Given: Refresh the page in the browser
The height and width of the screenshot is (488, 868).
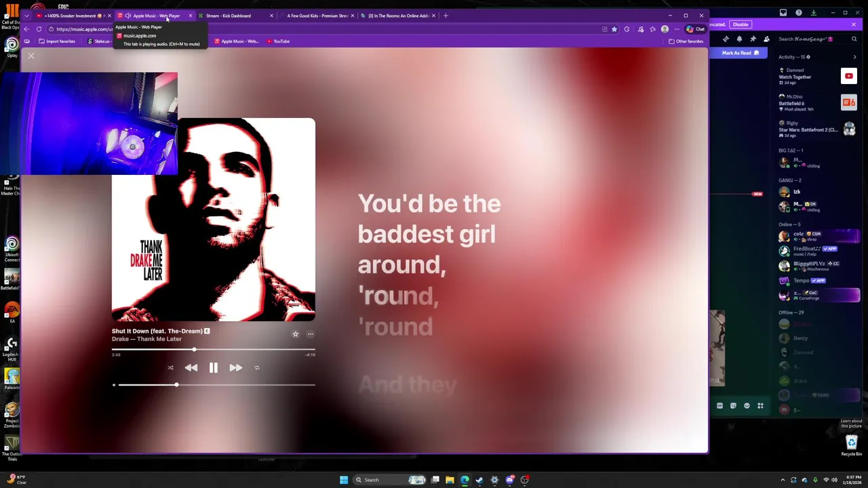Looking at the screenshot, I should 39,29.
